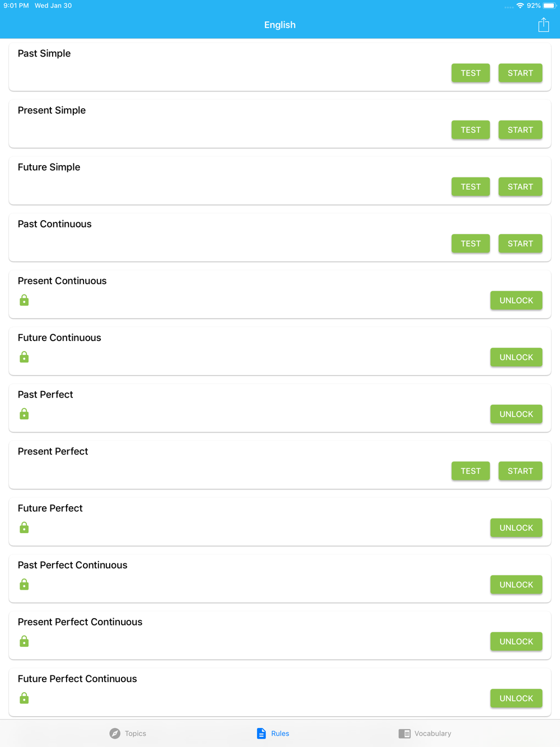560x747 pixels.
Task: Click lock icon under Future Perfect Continuous
Action: [24, 698]
